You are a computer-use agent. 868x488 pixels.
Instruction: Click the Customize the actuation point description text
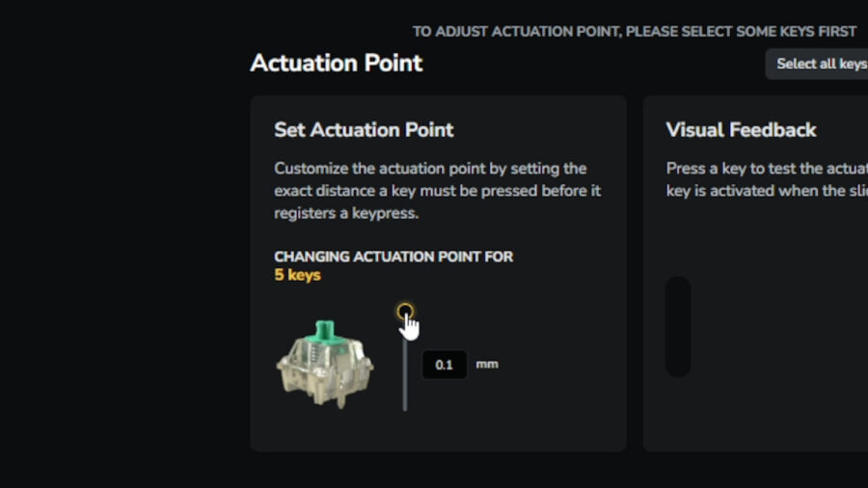437,190
